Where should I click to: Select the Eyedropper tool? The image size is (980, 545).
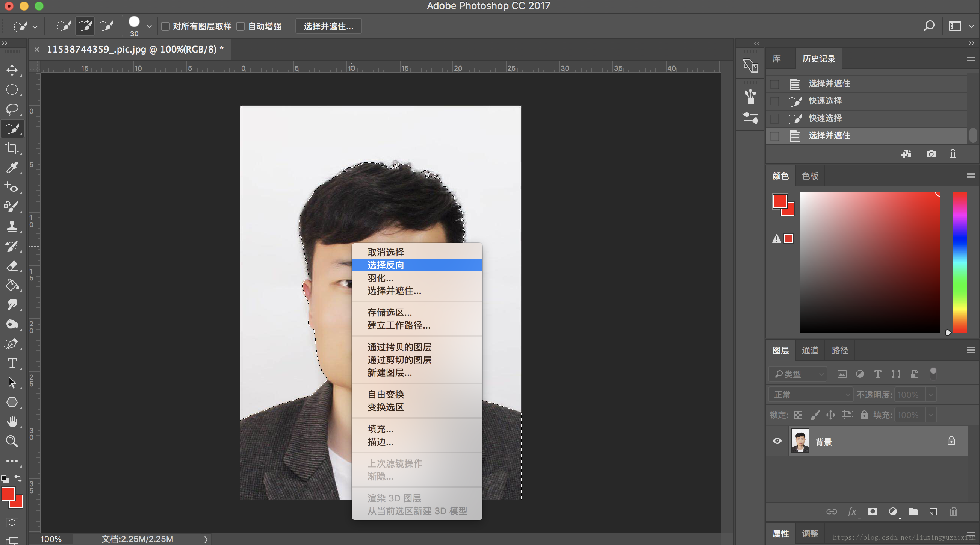point(12,168)
